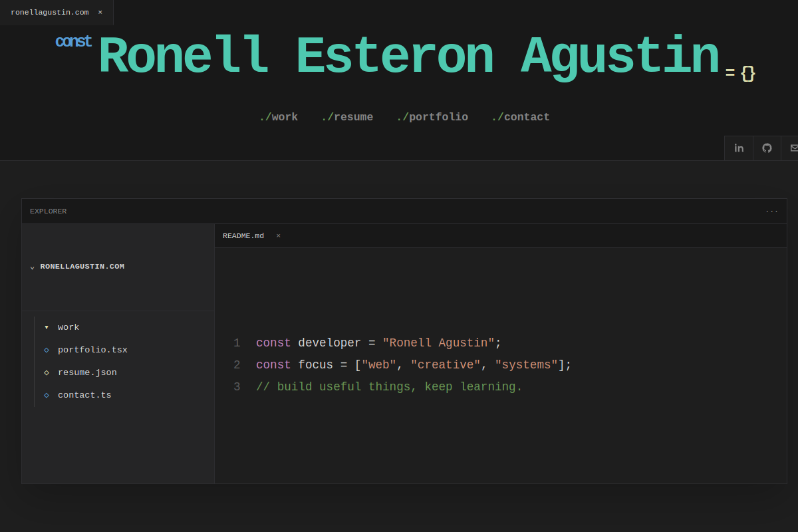Click the EXPLORER panel header label

tap(49, 211)
